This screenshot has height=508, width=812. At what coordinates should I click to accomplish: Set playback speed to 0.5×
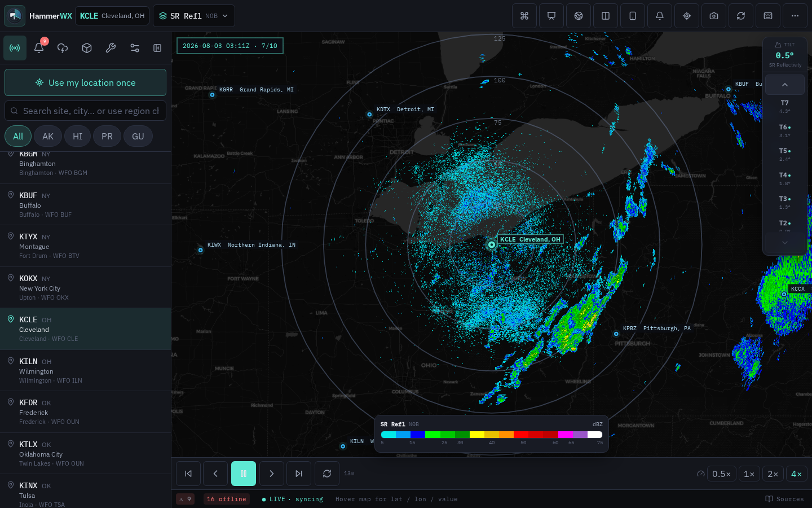pos(722,474)
